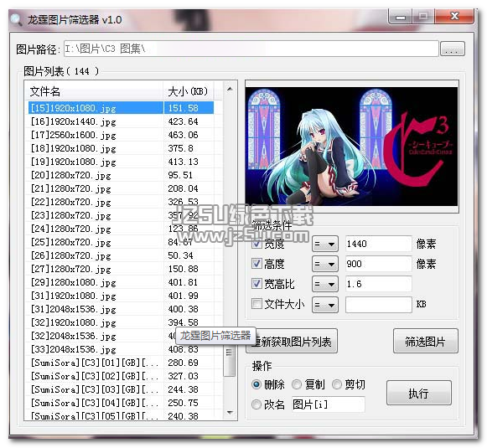Click the magnifier app icon in title bar
This screenshot has width=487, height=448.
tap(16, 19)
